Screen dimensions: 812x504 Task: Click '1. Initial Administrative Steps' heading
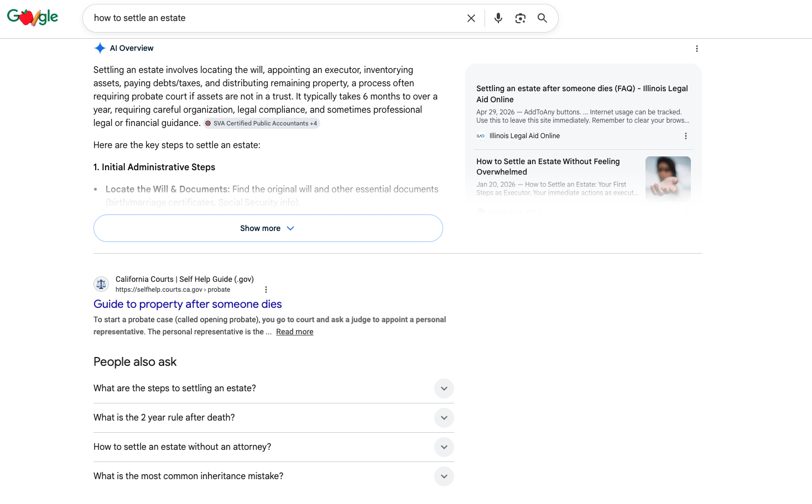[x=154, y=167]
